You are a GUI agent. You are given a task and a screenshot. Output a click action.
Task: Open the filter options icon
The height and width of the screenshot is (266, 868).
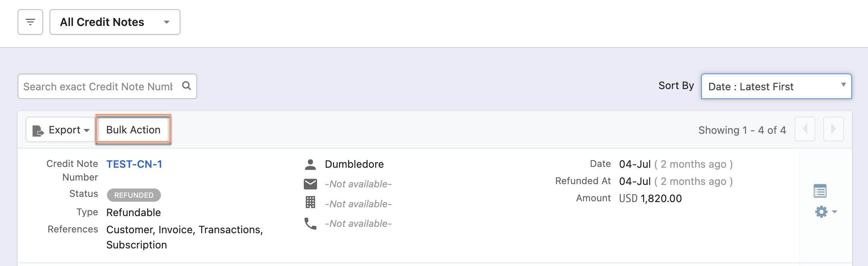point(30,22)
